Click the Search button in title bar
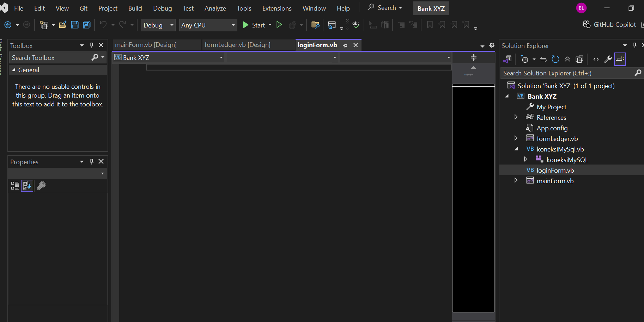The image size is (644, 322). [385, 7]
